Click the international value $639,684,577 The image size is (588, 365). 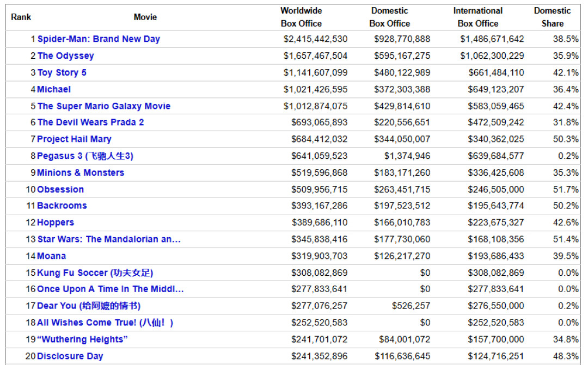coord(496,156)
